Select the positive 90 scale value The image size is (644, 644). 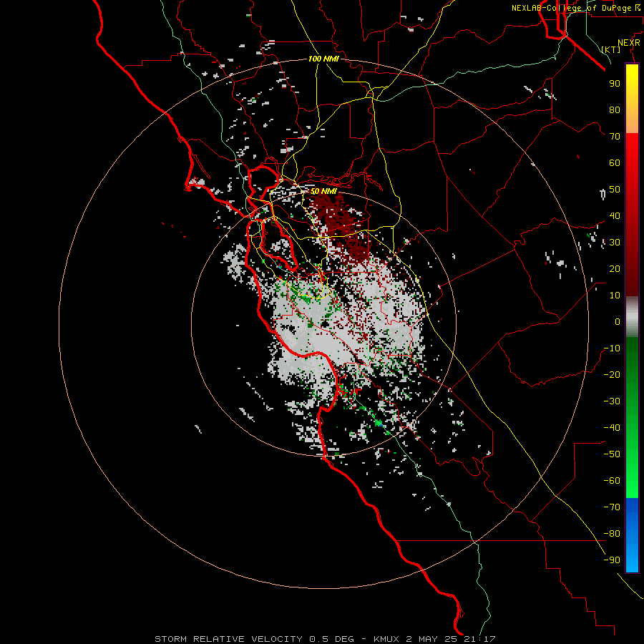(x=615, y=84)
